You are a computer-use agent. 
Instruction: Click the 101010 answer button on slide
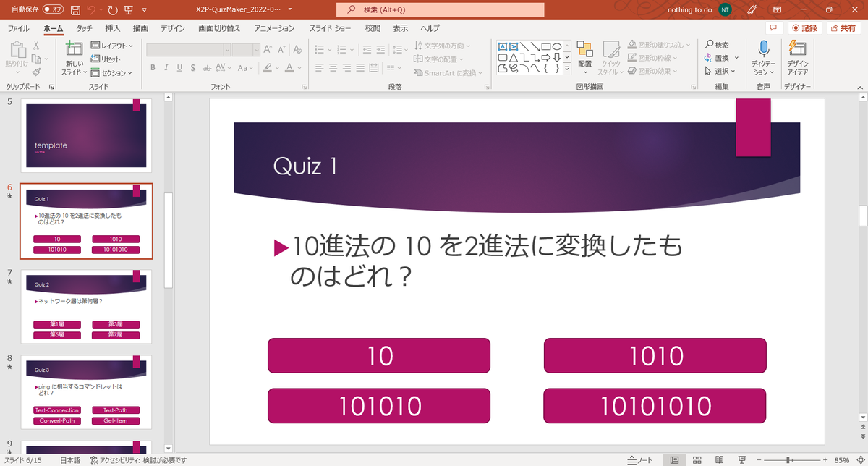point(379,406)
